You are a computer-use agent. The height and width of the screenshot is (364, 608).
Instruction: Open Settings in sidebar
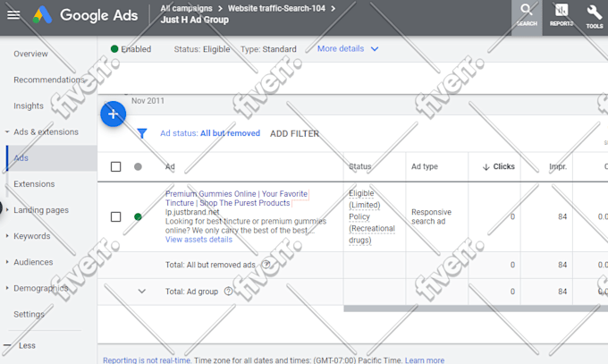pyautogui.click(x=29, y=314)
